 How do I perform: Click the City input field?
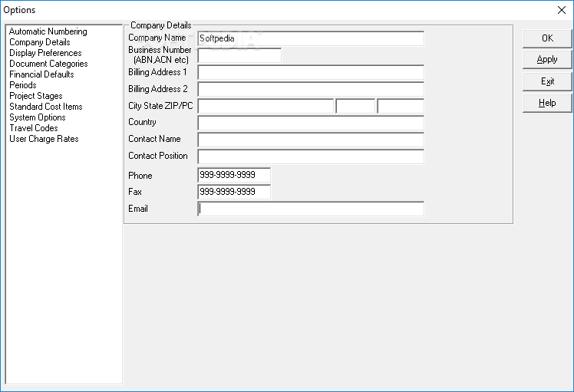(266, 106)
